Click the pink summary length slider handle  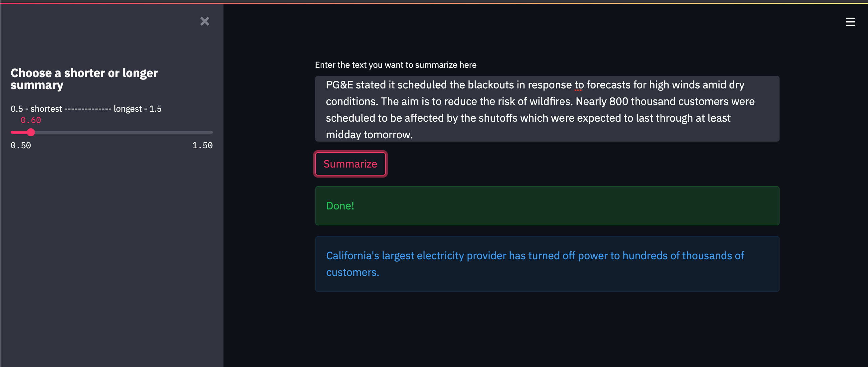[x=31, y=132]
